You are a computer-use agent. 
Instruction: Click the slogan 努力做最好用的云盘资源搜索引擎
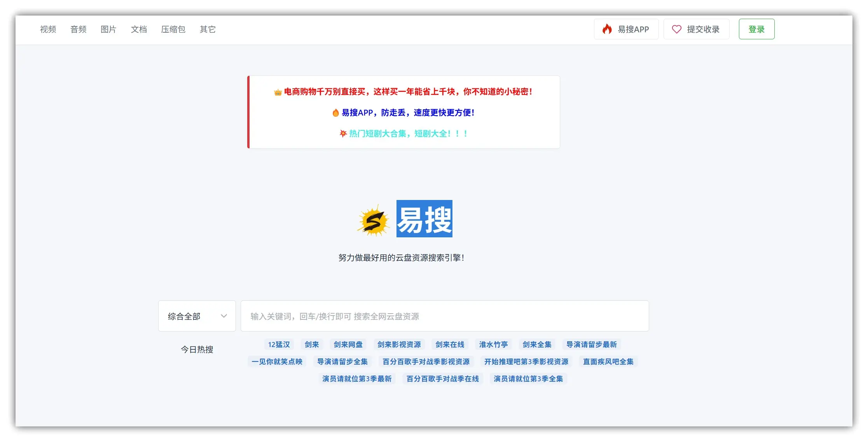point(402,258)
